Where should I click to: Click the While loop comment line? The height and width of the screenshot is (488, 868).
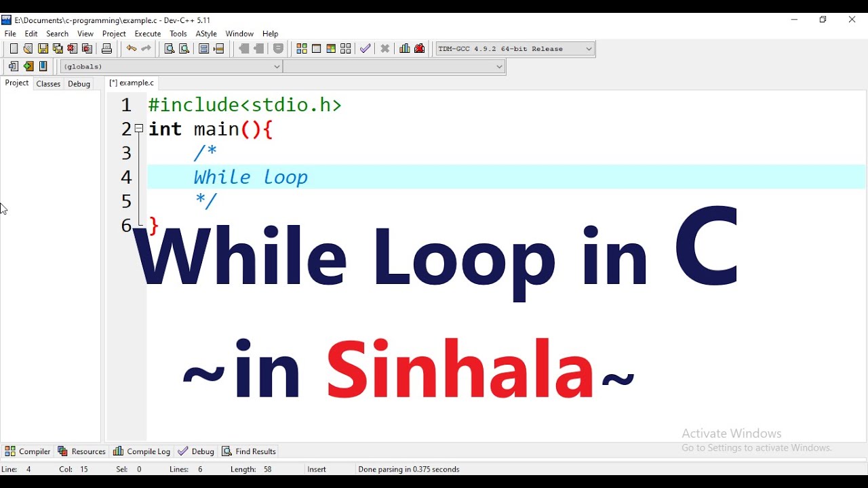[251, 178]
